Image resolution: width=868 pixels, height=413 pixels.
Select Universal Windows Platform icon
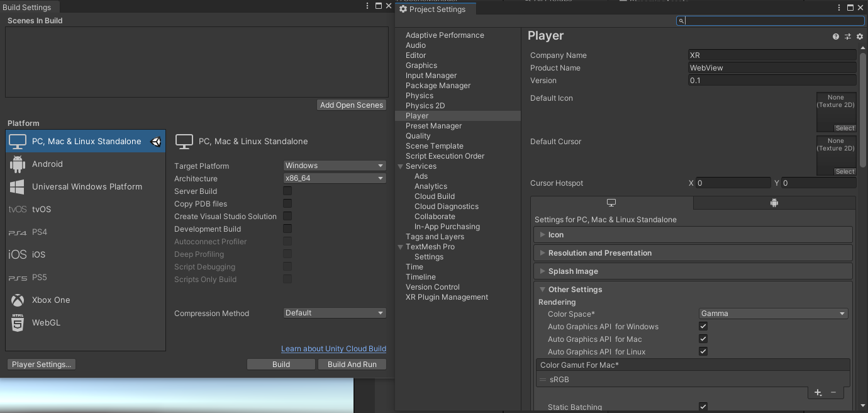tap(18, 186)
